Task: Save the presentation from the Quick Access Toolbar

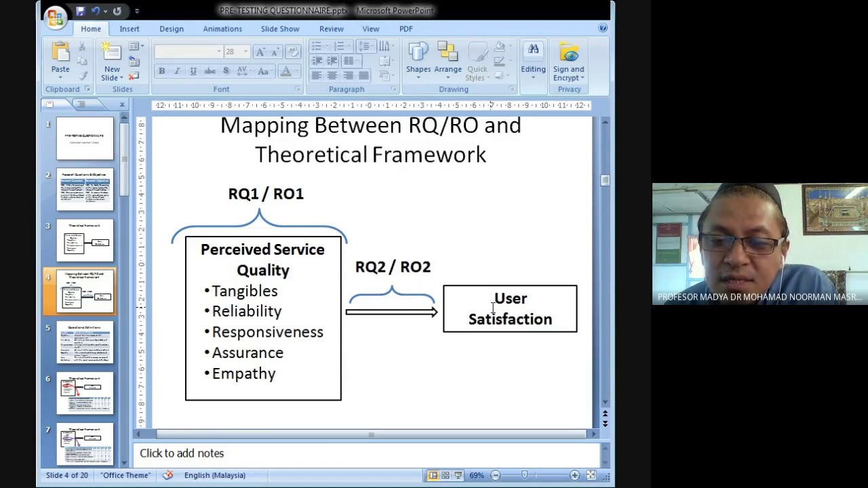Action: click(x=80, y=11)
